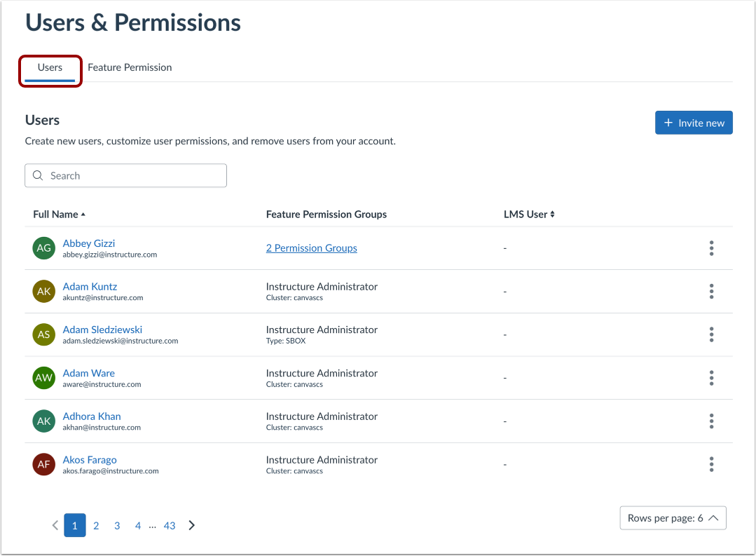The height and width of the screenshot is (556, 756).
Task: Click Adam Ware's AW avatar icon
Action: coord(43,378)
